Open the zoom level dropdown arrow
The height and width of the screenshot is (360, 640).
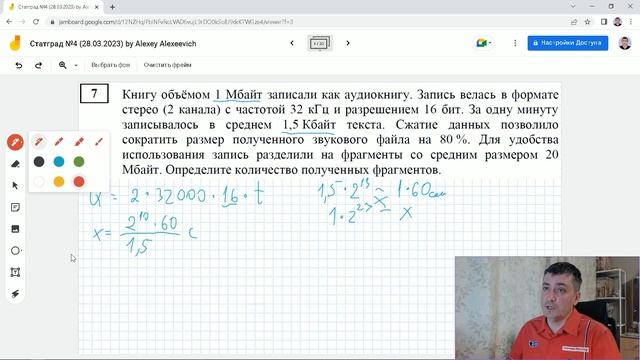click(x=76, y=65)
